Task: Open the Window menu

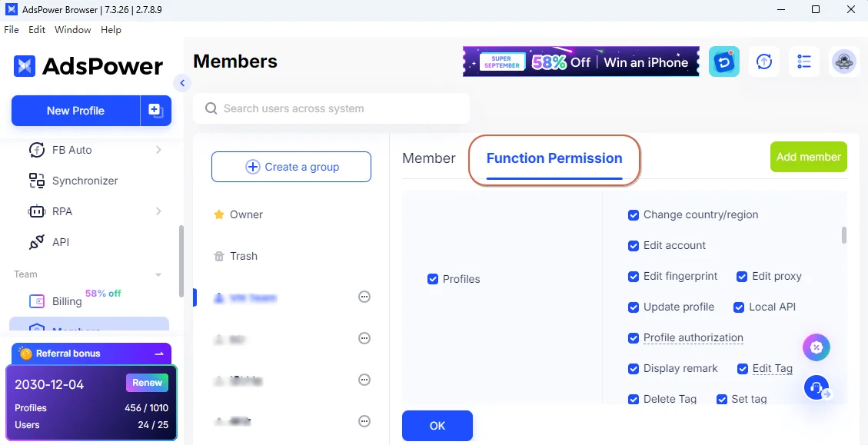Action: tap(72, 30)
